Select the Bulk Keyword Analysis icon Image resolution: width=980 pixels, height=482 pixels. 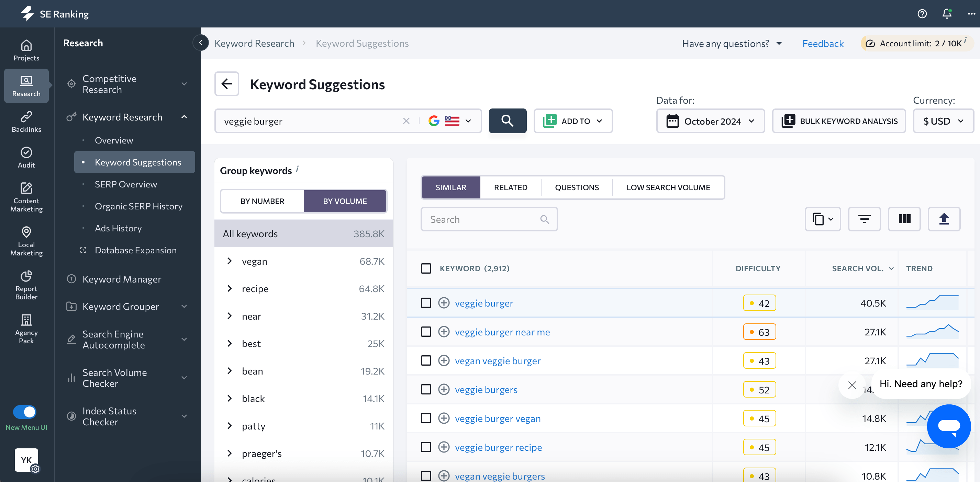(788, 120)
